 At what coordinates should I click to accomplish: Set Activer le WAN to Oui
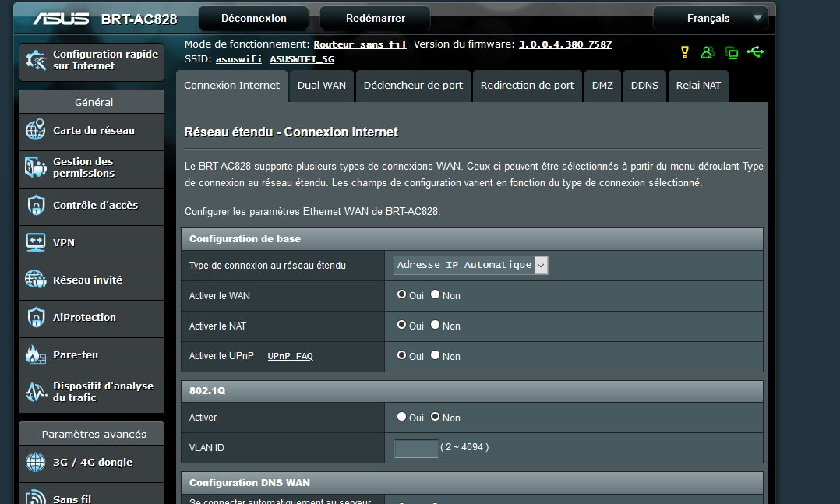401,294
